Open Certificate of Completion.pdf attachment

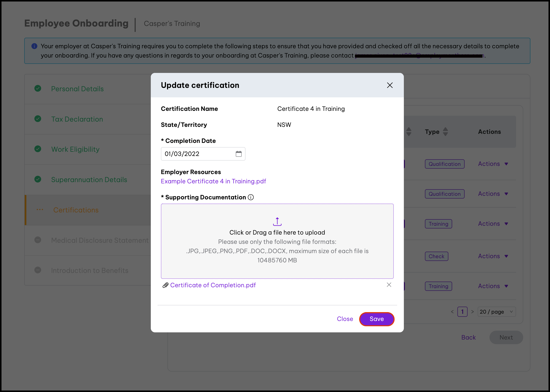[x=213, y=285]
